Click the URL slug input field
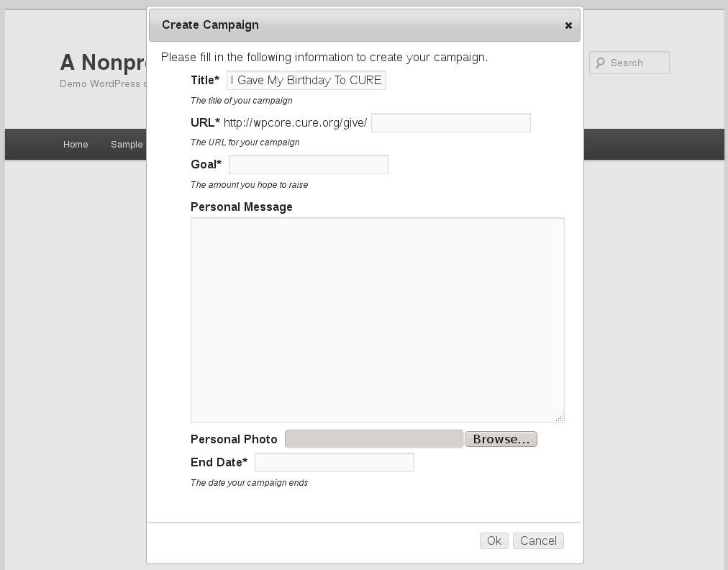The image size is (728, 570). pyautogui.click(x=451, y=122)
